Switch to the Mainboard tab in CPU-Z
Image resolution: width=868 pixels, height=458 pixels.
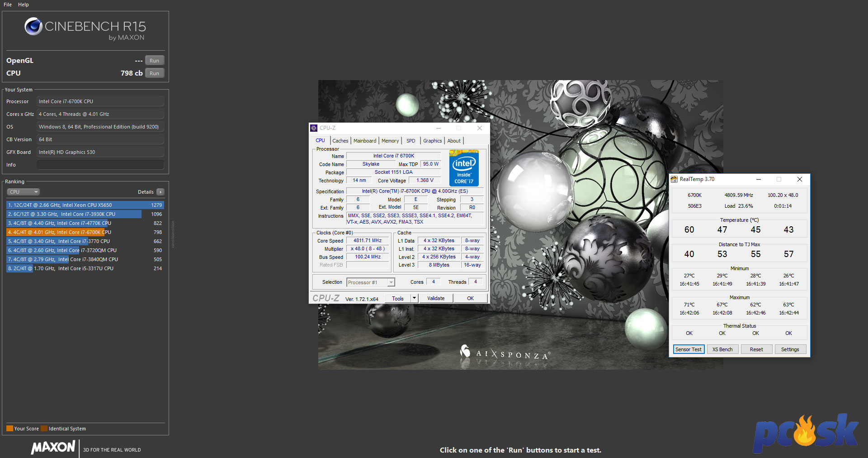(x=365, y=141)
